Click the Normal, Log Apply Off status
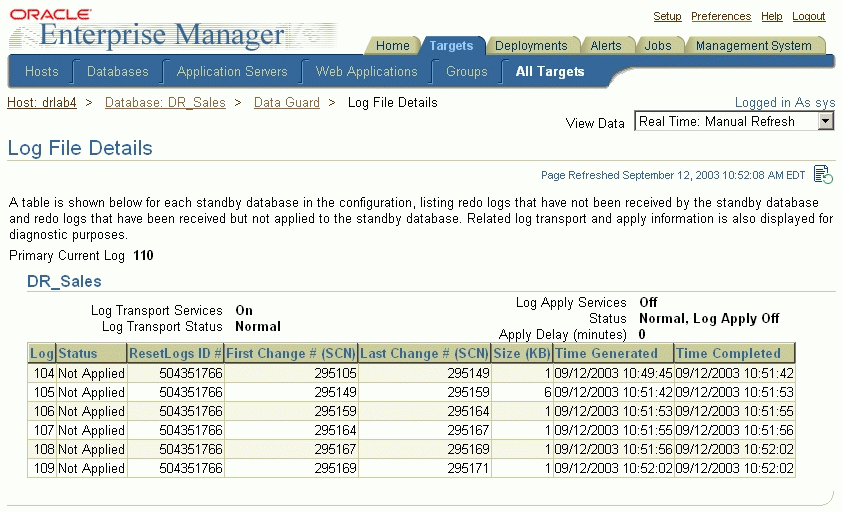The height and width of the screenshot is (512, 842). [709, 319]
